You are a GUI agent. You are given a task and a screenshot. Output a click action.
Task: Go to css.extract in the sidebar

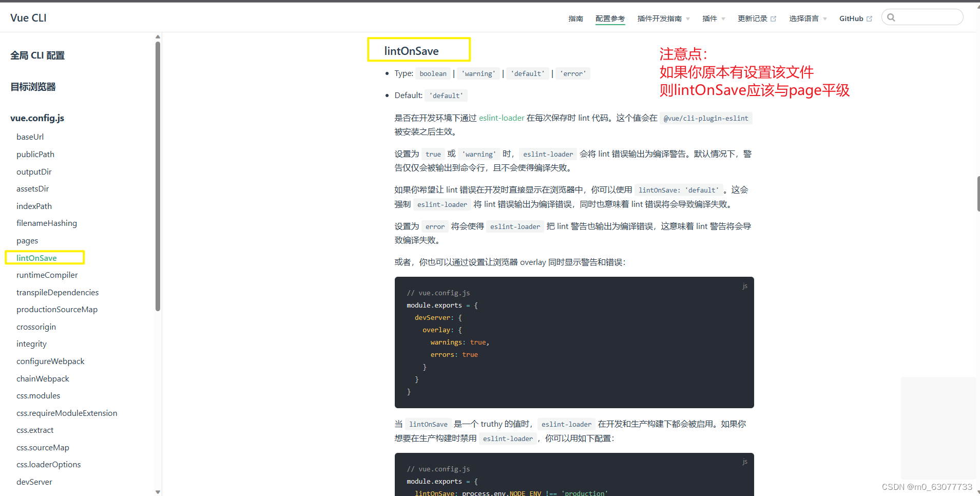pyautogui.click(x=35, y=430)
